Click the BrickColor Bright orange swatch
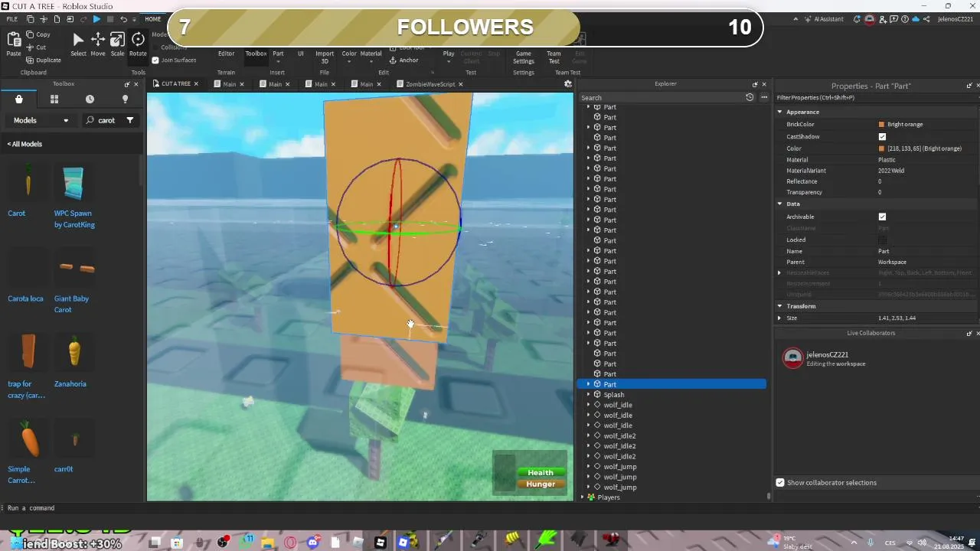The width and height of the screenshot is (980, 551). (x=881, y=125)
